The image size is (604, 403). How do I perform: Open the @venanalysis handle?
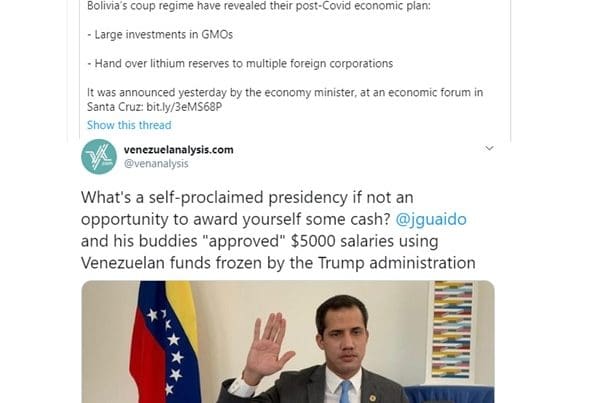coord(156,163)
